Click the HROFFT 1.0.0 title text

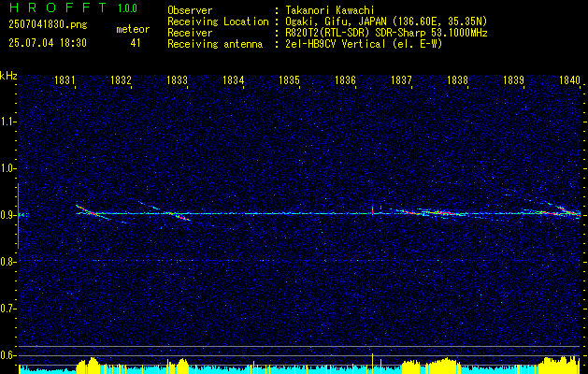coord(73,7)
